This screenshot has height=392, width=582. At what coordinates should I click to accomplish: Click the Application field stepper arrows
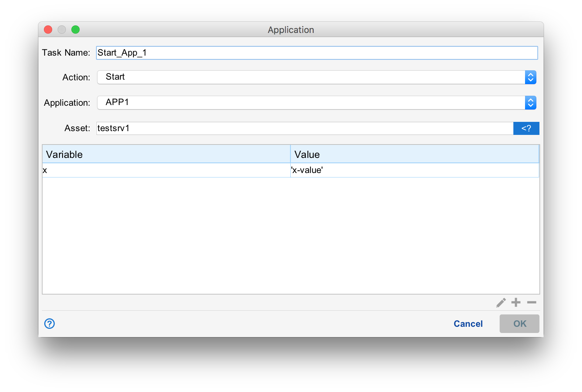[531, 103]
